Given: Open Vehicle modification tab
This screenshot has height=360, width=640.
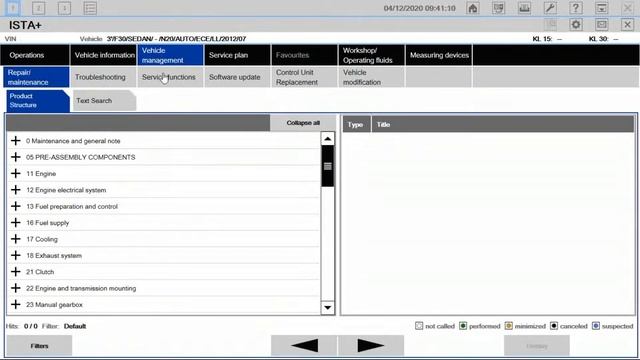Looking at the screenshot, I should pyautogui.click(x=371, y=77).
